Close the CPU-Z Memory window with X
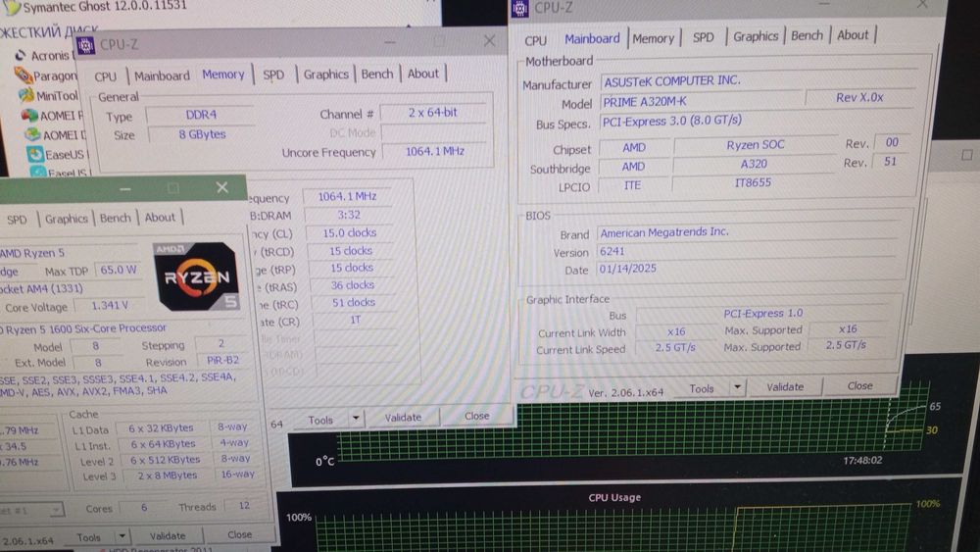This screenshot has height=552, width=980. click(489, 41)
